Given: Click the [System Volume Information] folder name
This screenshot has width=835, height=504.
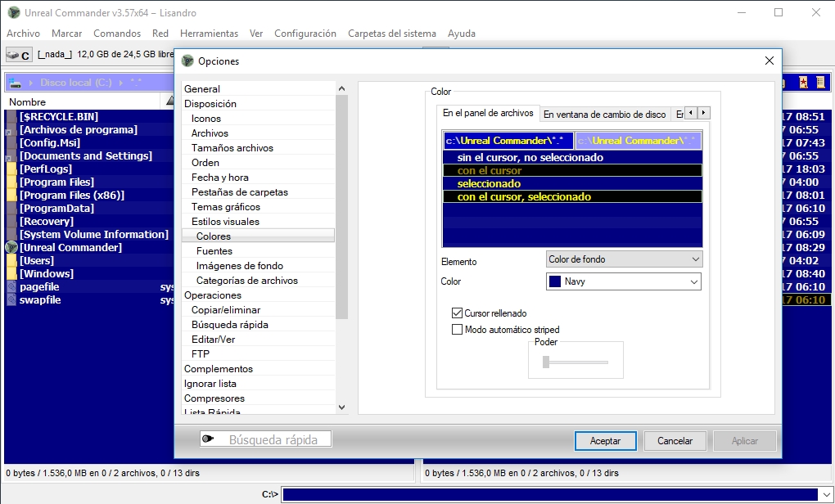Looking at the screenshot, I should (x=93, y=235).
